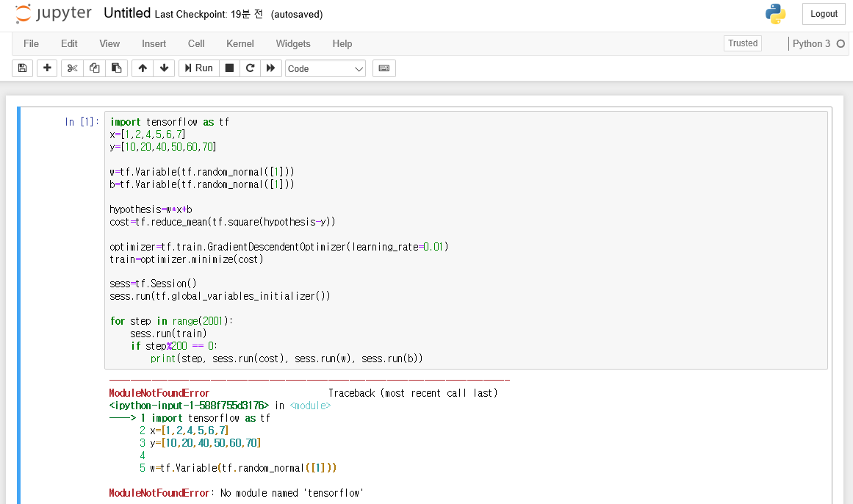Click the Last Checkpoint status text
The image size is (853, 504).
[209, 14]
